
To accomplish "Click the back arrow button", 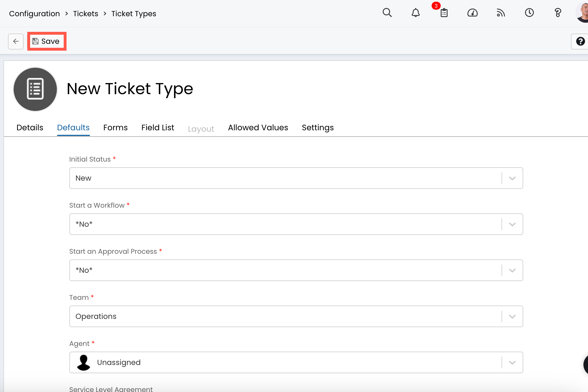I will (x=16, y=41).
